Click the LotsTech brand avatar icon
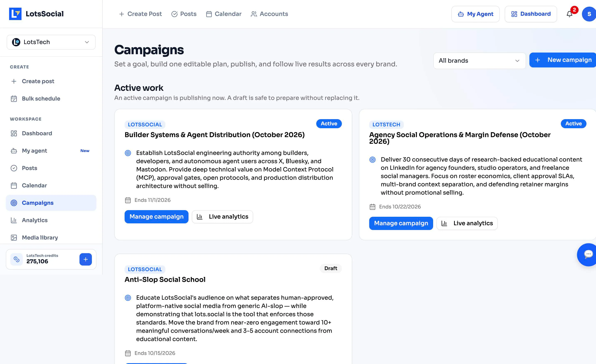Image resolution: width=596 pixels, height=364 pixels. (x=16, y=42)
